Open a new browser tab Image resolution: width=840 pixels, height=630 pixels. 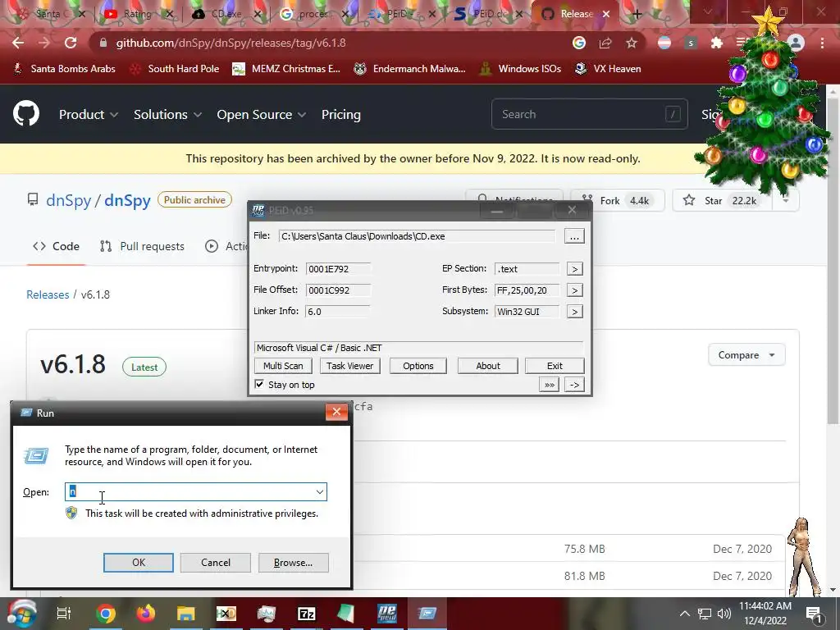[x=637, y=14]
